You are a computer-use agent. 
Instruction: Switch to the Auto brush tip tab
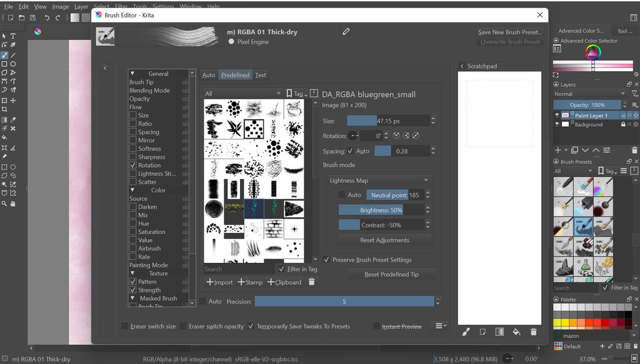(x=209, y=74)
